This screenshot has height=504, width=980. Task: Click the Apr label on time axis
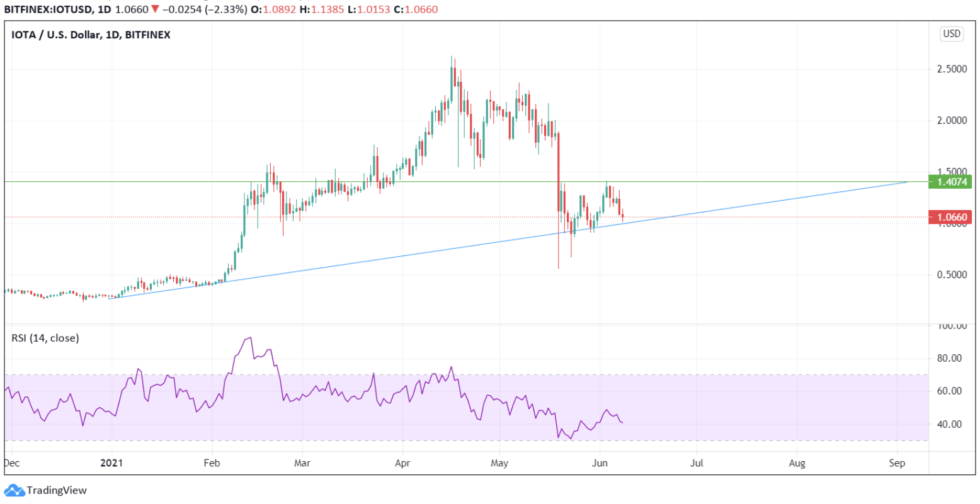(x=402, y=464)
